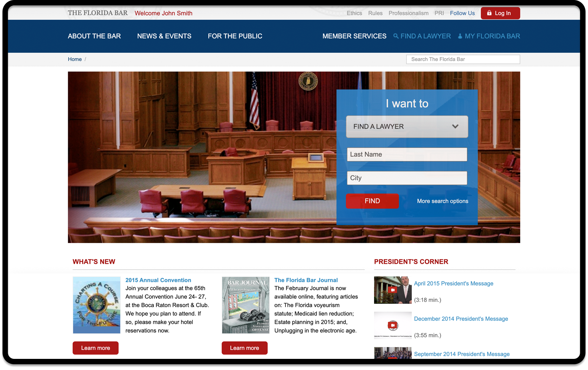Open The Florida Bar Journal headline
This screenshot has height=370, width=588.
306,280
